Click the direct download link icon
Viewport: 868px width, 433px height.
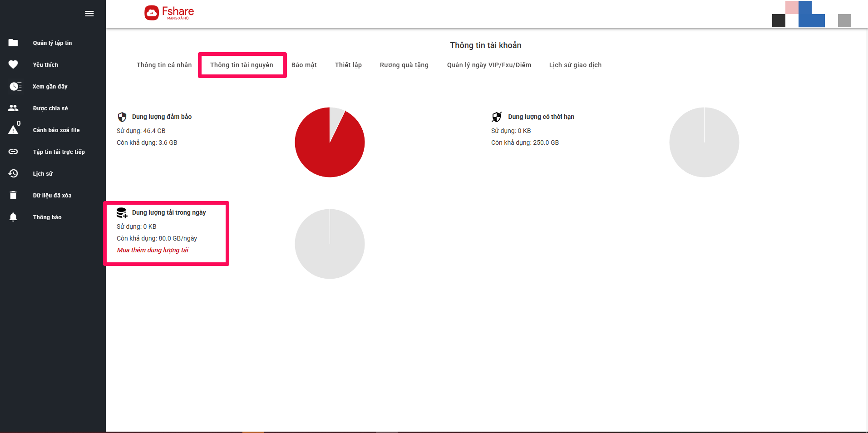coord(13,152)
